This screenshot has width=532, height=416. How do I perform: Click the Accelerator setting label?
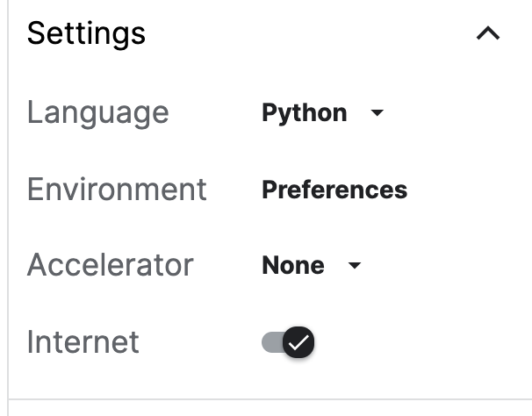tap(110, 265)
